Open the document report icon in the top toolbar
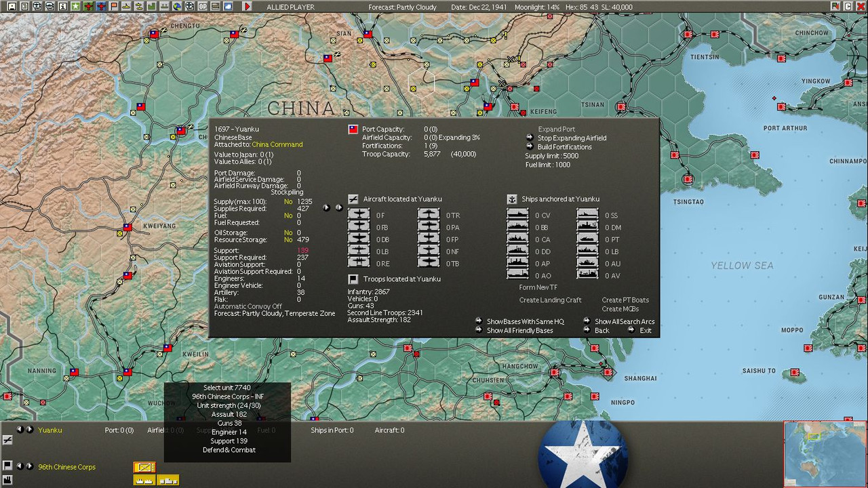This screenshot has height=488, width=868. pyautogui.click(x=24, y=6)
